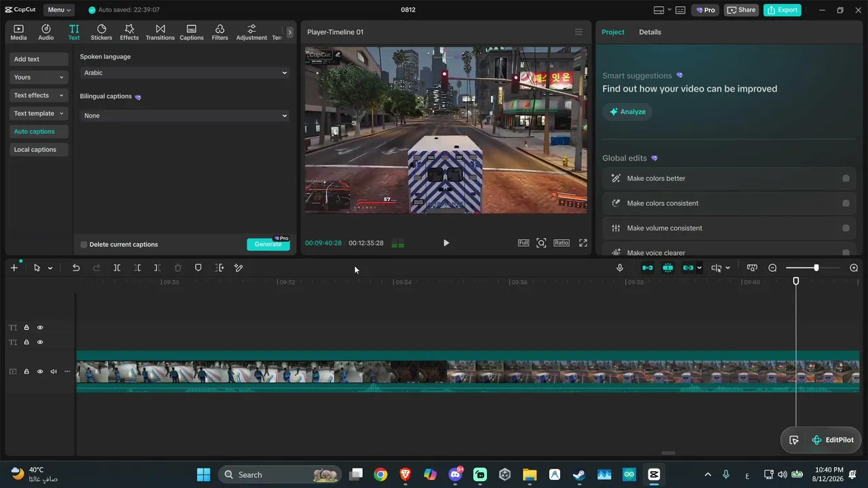This screenshot has width=868, height=488.
Task: Open the EditPilot assistant button
Action: (833, 440)
